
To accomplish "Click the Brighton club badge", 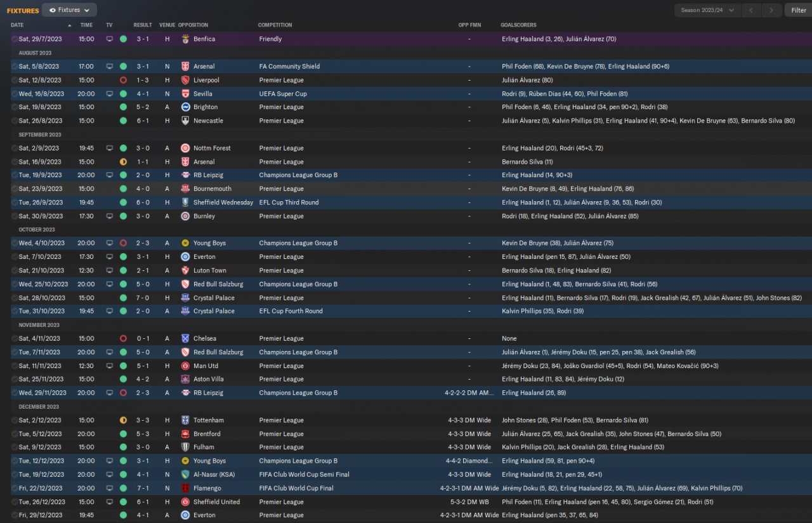I will (185, 107).
